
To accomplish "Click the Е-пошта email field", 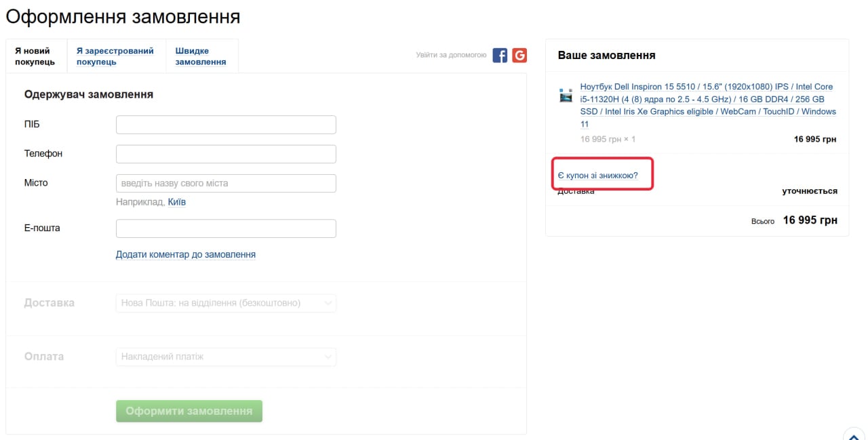I will click(226, 228).
